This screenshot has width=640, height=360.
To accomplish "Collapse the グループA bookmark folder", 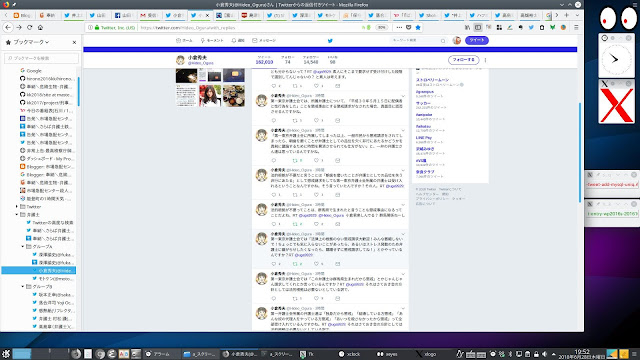I will pos(23,247).
